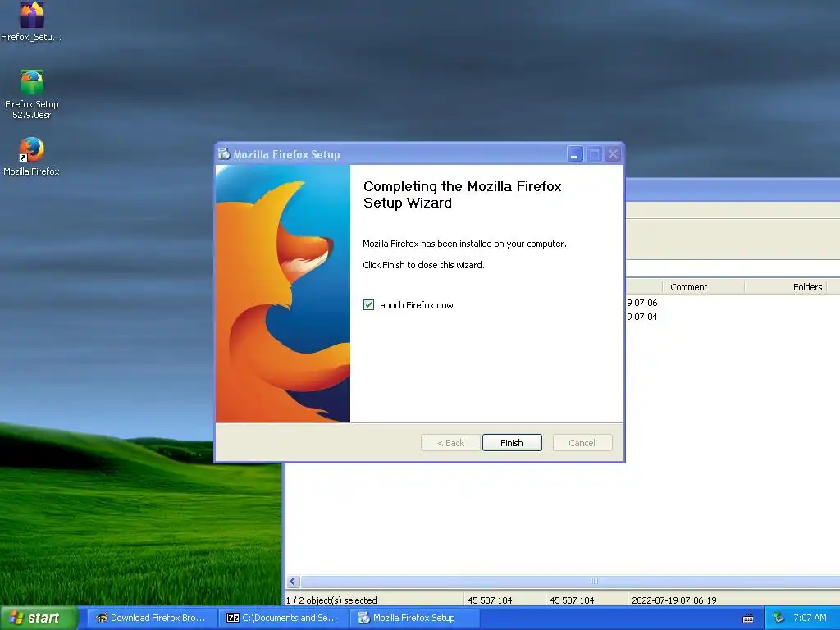Select the Mozilla Firefox desktop shortcut
840x630 pixels.
coord(32,157)
